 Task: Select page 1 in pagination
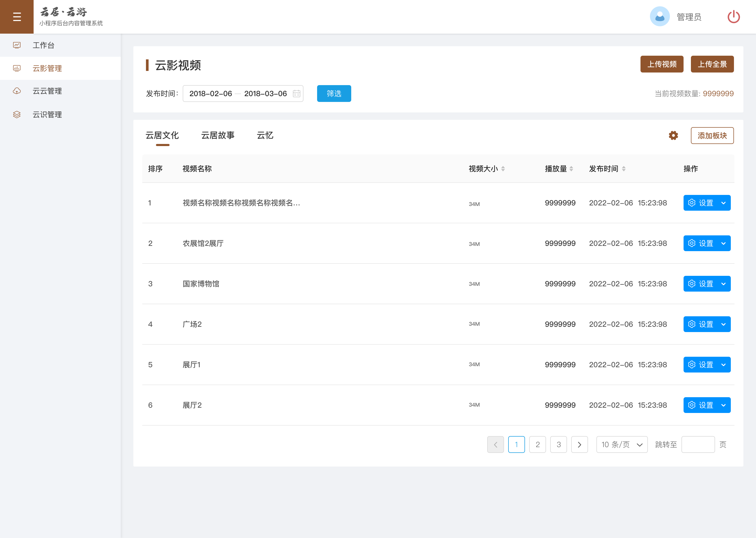point(516,444)
